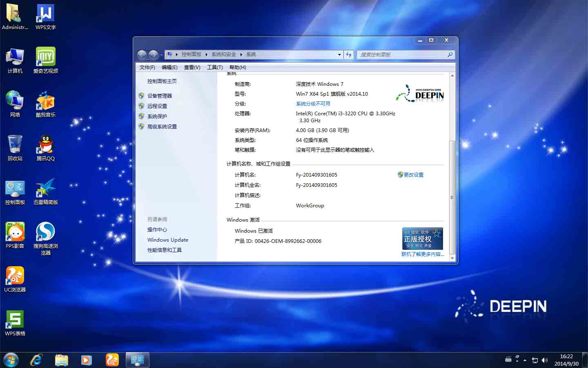Open the 工具(T) menu

pos(215,67)
